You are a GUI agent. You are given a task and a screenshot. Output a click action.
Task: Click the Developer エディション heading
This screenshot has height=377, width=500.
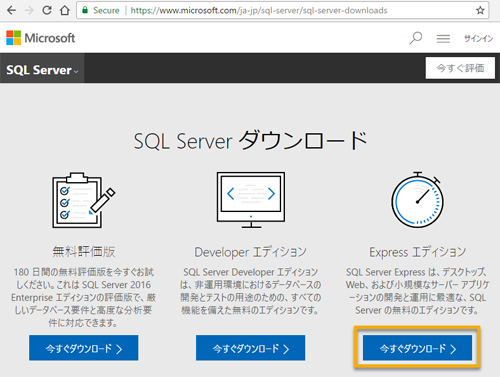250,252
